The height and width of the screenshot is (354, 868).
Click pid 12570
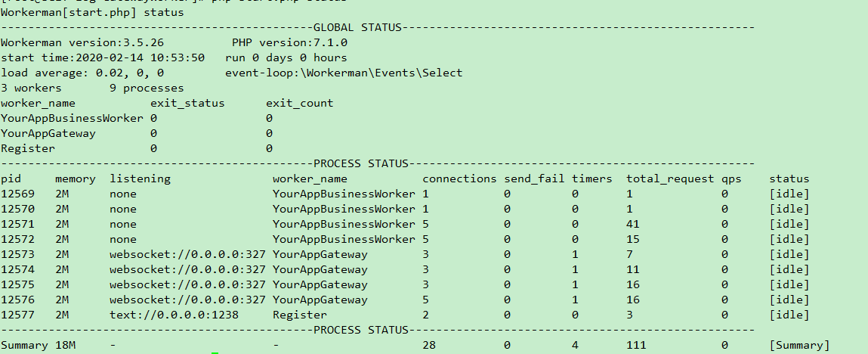click(x=17, y=209)
